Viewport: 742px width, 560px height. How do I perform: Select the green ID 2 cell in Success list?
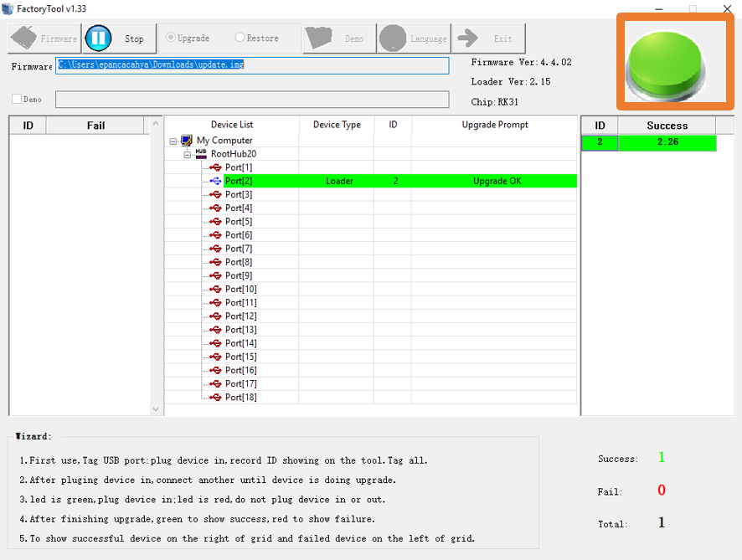coord(600,142)
